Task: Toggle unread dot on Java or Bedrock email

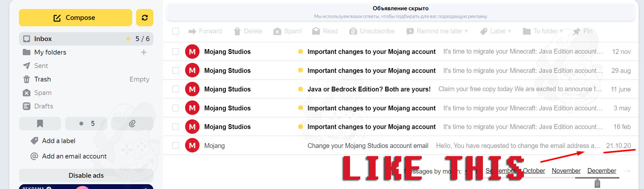Action: (300, 89)
